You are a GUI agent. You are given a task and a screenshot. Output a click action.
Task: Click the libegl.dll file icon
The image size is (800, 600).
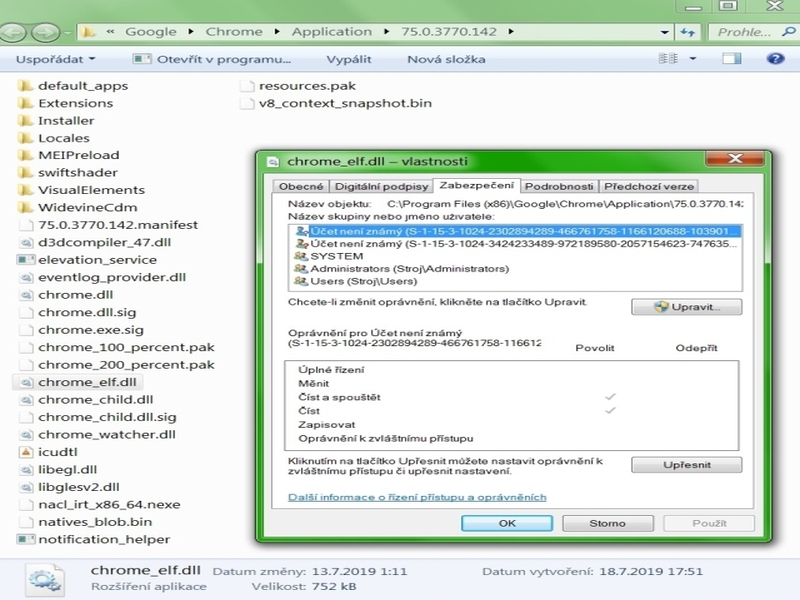pyautogui.click(x=26, y=469)
